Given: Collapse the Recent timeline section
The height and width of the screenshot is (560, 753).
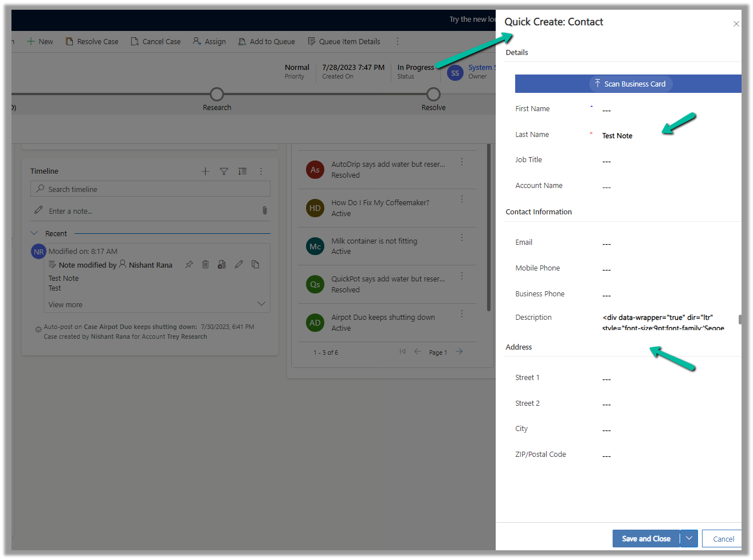Looking at the screenshot, I should tap(34, 233).
